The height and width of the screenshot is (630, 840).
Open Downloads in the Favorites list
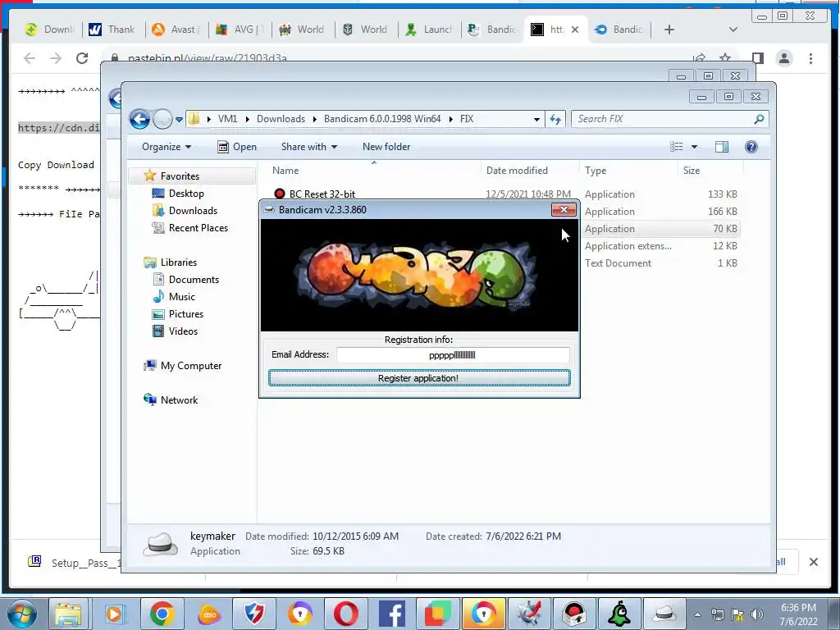point(193,211)
